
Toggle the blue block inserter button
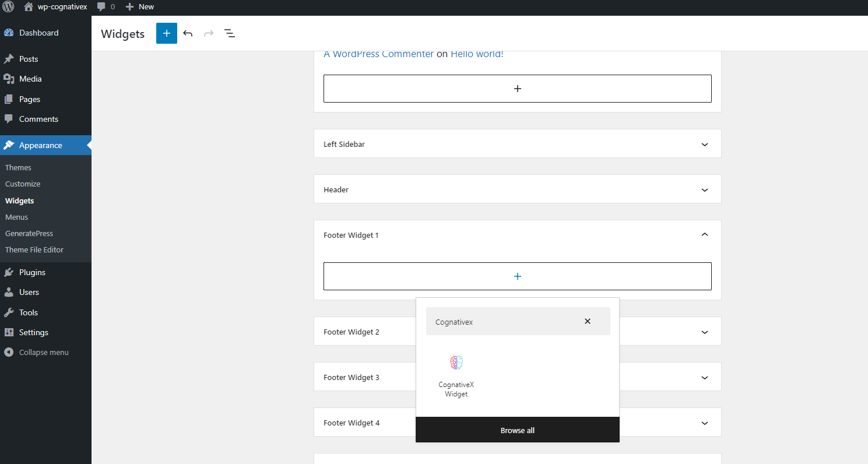click(167, 33)
